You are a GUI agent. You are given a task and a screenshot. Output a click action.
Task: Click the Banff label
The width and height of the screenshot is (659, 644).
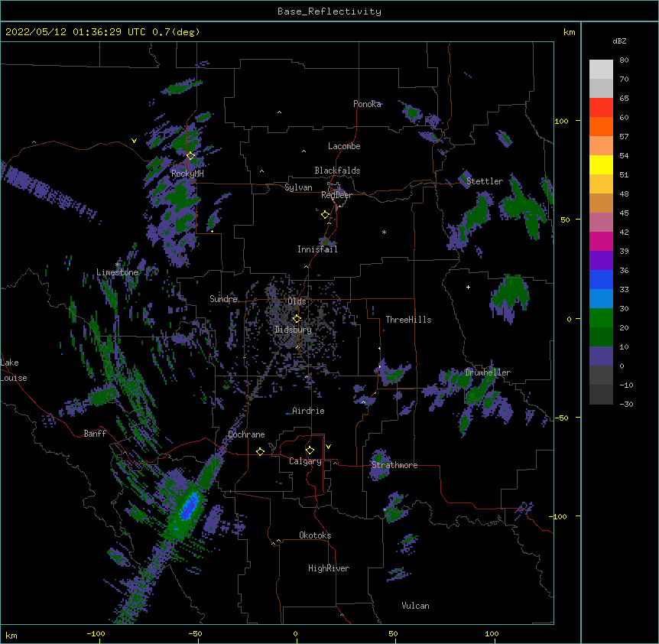(95, 434)
